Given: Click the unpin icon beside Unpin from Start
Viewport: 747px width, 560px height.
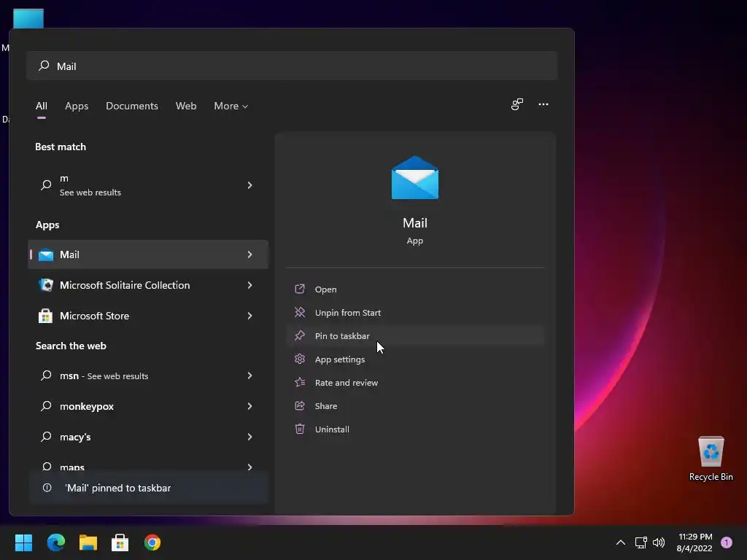Looking at the screenshot, I should (300, 312).
